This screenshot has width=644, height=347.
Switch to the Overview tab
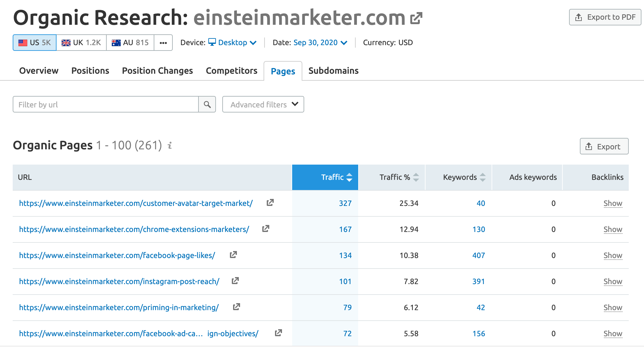39,71
